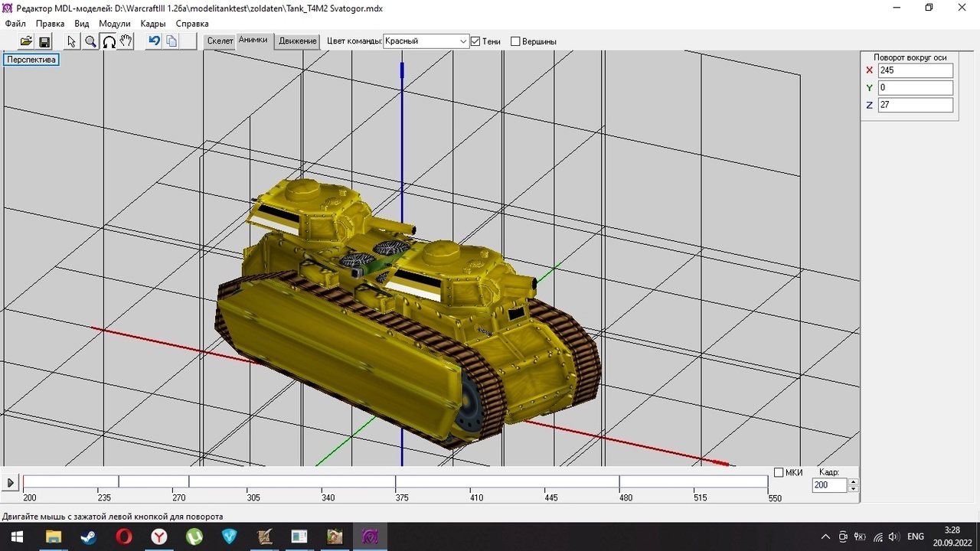Undo the last action with the blue arrow
This screenshot has height=551, width=980.
pyautogui.click(x=154, y=41)
